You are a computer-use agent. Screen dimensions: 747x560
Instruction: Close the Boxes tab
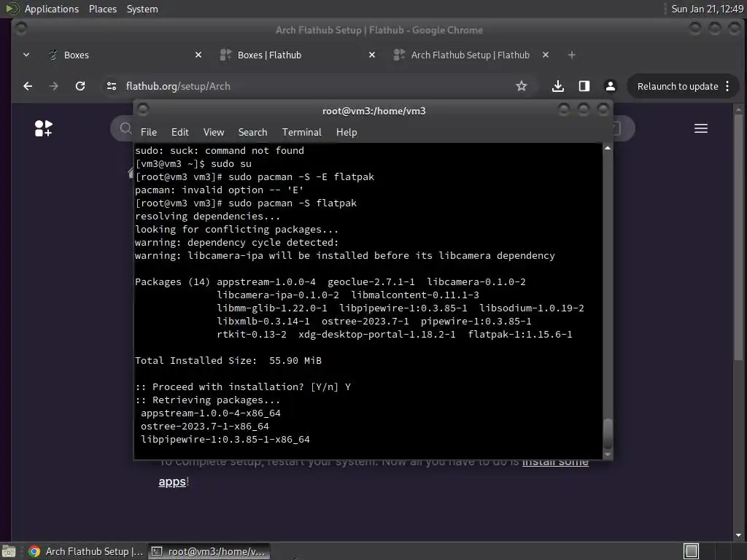[x=198, y=55]
